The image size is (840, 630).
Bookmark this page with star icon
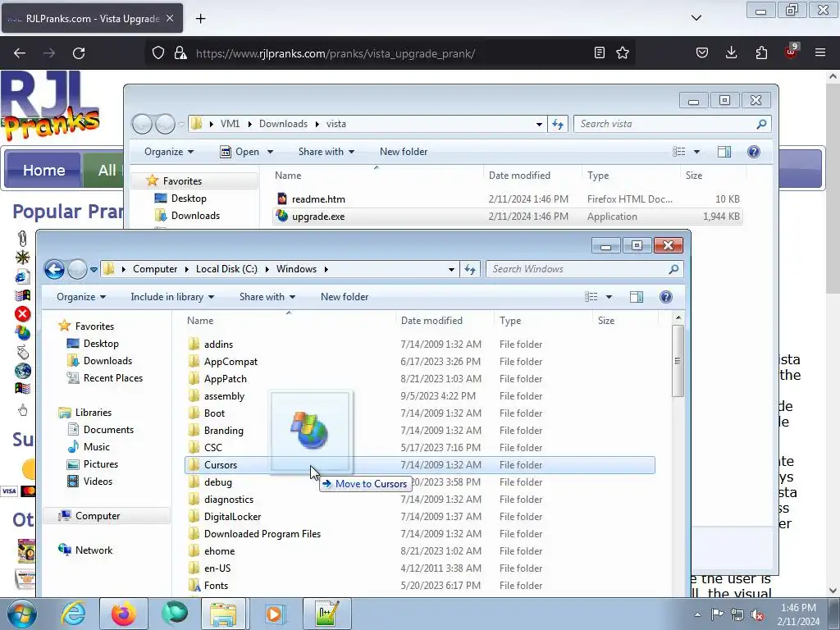point(623,53)
